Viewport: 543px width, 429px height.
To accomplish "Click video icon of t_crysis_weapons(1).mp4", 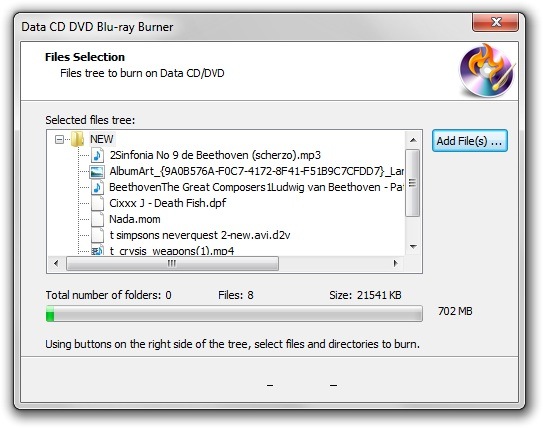I will 97,250.
